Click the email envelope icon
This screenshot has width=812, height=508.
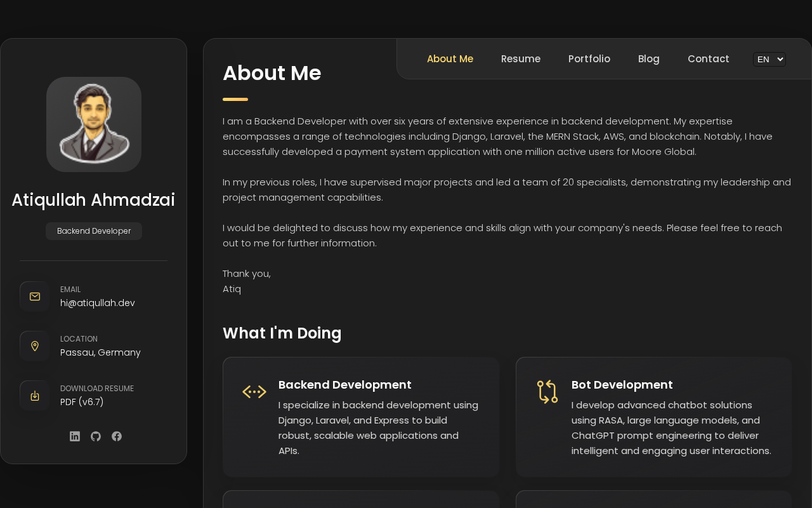click(x=35, y=297)
